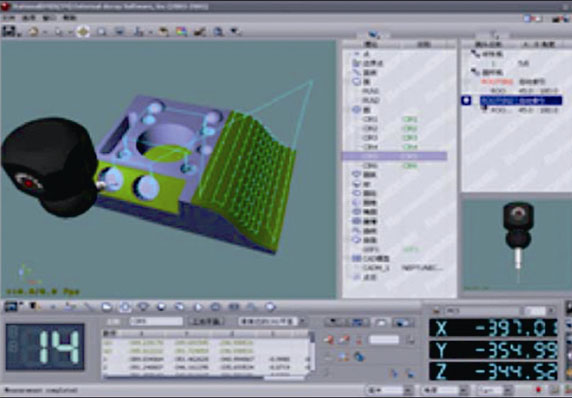
Task: Click the color palette toolbar icon
Action: (181, 31)
